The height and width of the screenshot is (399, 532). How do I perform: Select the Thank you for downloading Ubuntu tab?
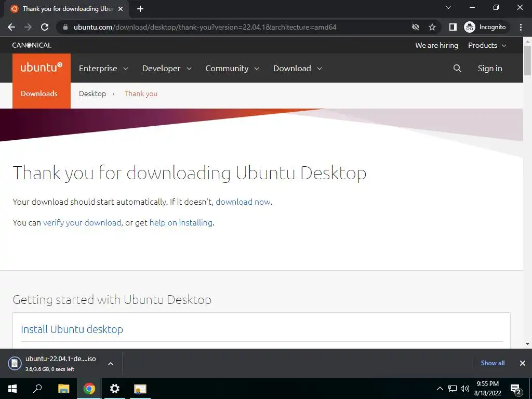coord(67,9)
